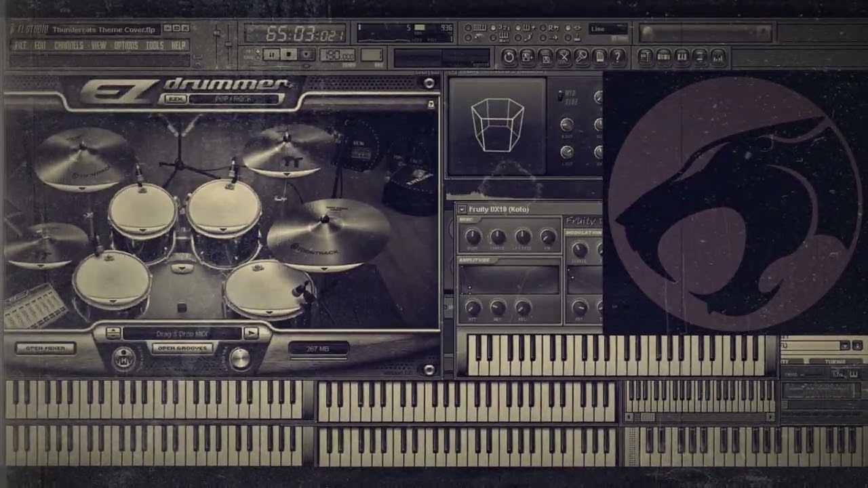This screenshot has height=488, width=868.
Task: Open the HELP menu
Action: [x=178, y=45]
